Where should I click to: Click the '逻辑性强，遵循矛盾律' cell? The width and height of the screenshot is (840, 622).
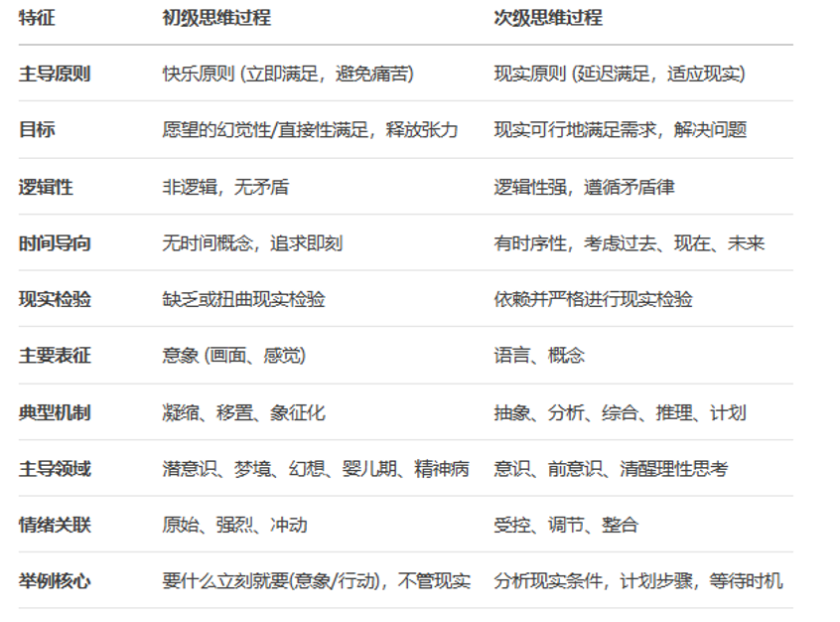[x=584, y=187]
